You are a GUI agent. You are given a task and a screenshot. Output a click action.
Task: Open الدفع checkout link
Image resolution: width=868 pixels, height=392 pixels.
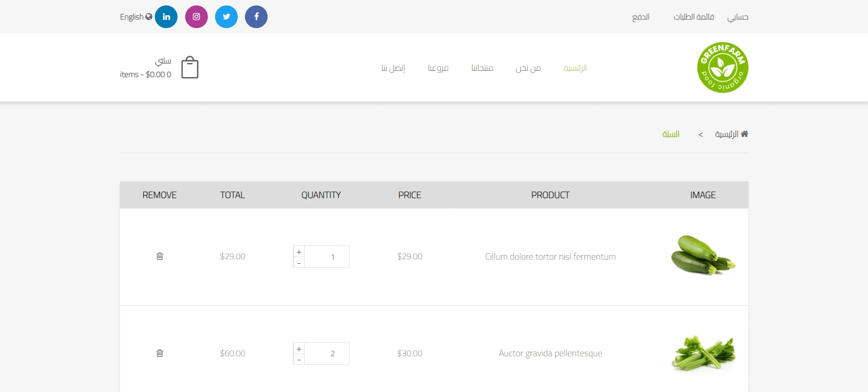[x=641, y=17]
